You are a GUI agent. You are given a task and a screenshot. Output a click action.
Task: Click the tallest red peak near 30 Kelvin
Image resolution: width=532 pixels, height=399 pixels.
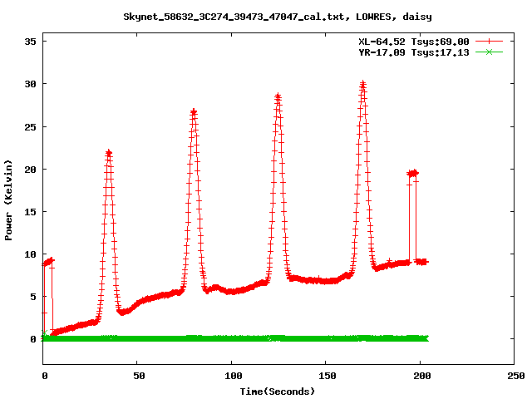coord(363,85)
